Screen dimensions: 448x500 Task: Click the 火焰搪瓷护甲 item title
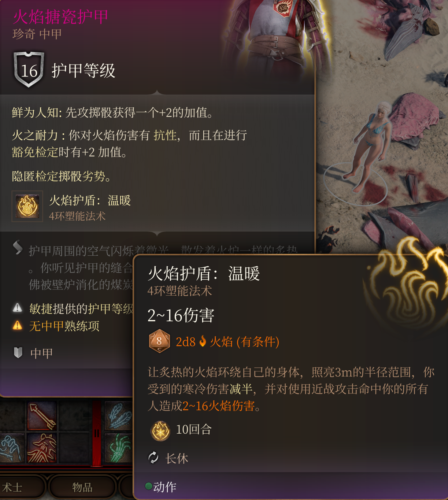pos(60,17)
